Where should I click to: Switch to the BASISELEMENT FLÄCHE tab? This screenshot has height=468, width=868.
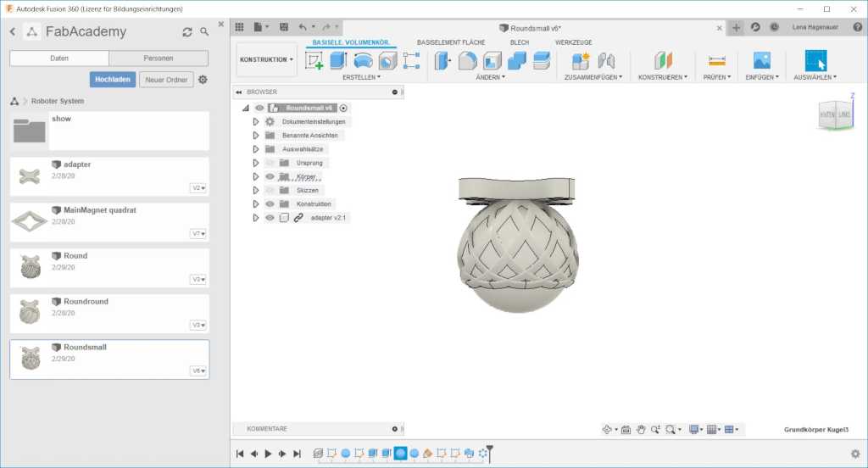coord(451,42)
